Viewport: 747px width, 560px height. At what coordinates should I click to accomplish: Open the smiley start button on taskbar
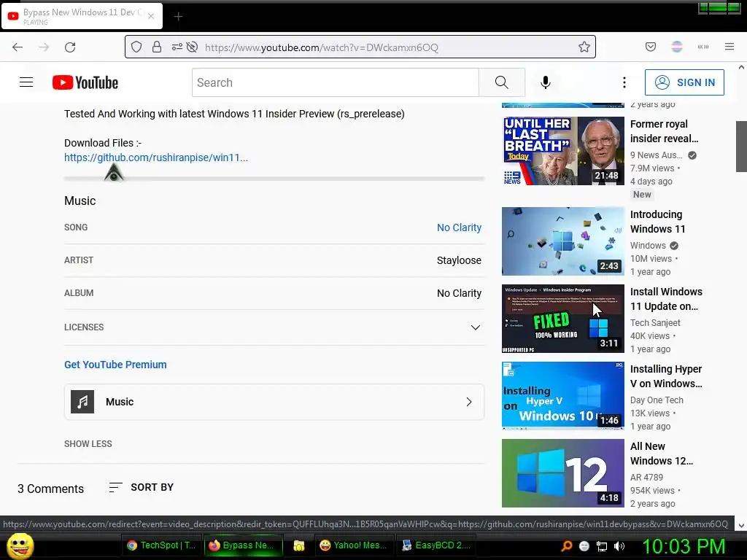(20, 545)
